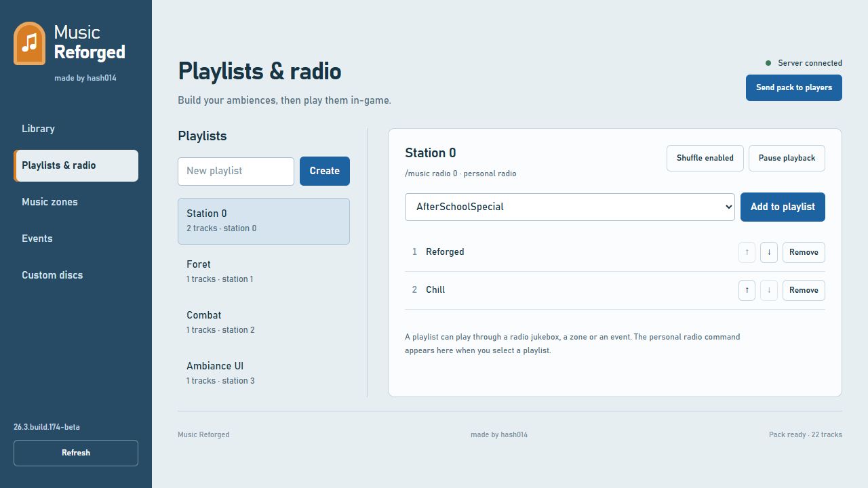Toggle the Shuffle enabled button

(705, 158)
